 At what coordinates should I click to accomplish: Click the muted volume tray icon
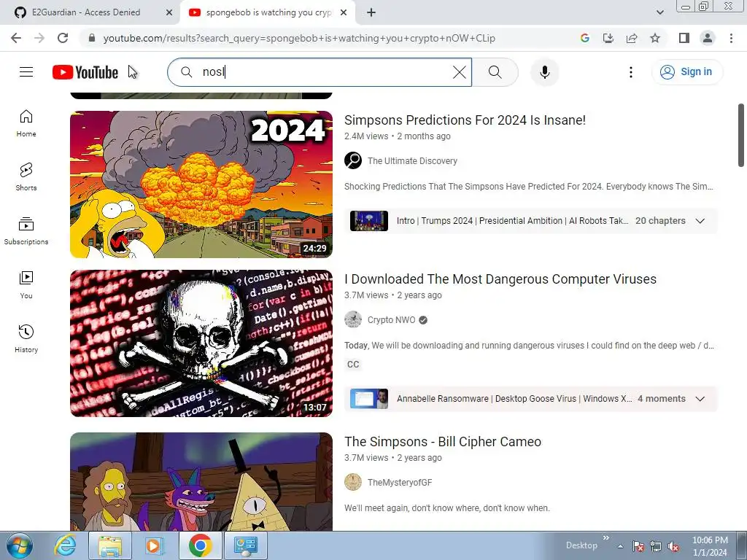673,547
